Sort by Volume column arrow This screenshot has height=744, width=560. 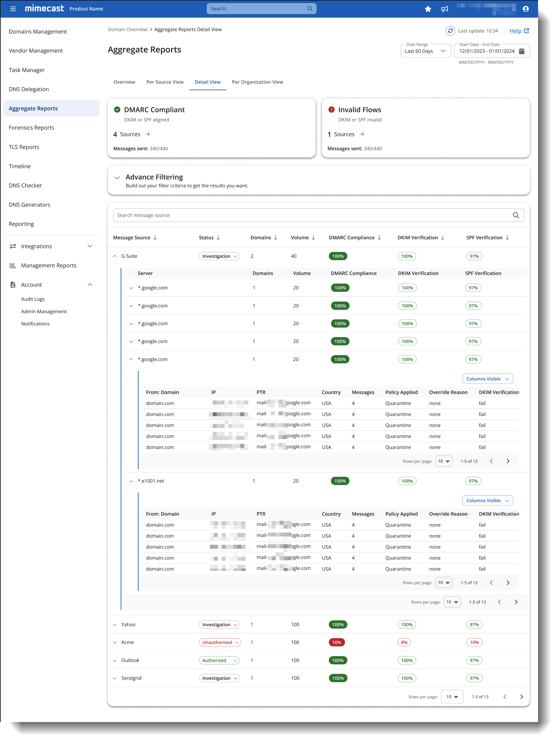(x=313, y=238)
